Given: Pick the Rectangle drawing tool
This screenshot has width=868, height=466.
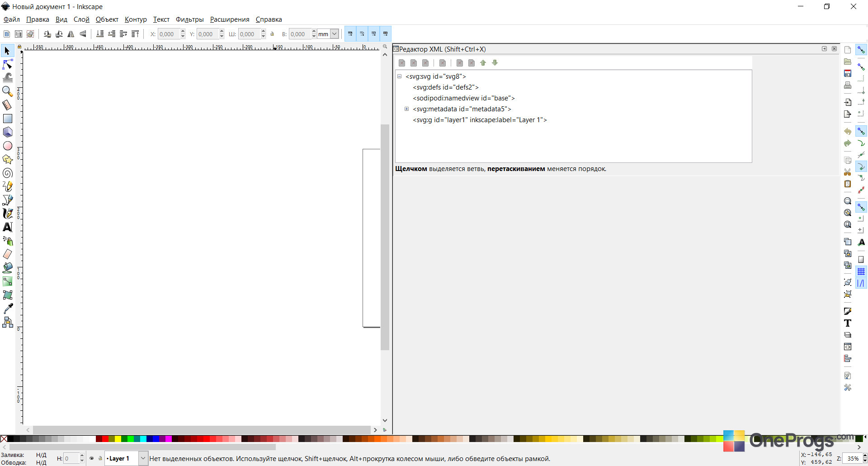Looking at the screenshot, I should (x=8, y=119).
